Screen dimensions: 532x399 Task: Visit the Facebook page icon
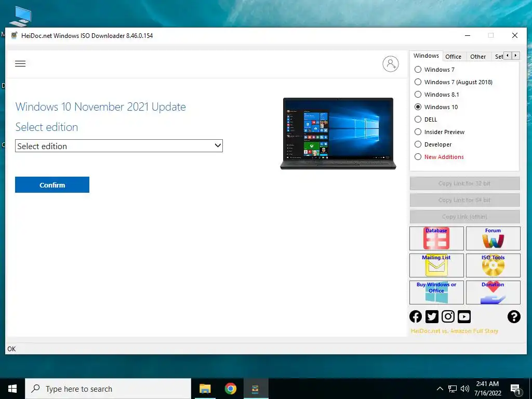[416, 316]
